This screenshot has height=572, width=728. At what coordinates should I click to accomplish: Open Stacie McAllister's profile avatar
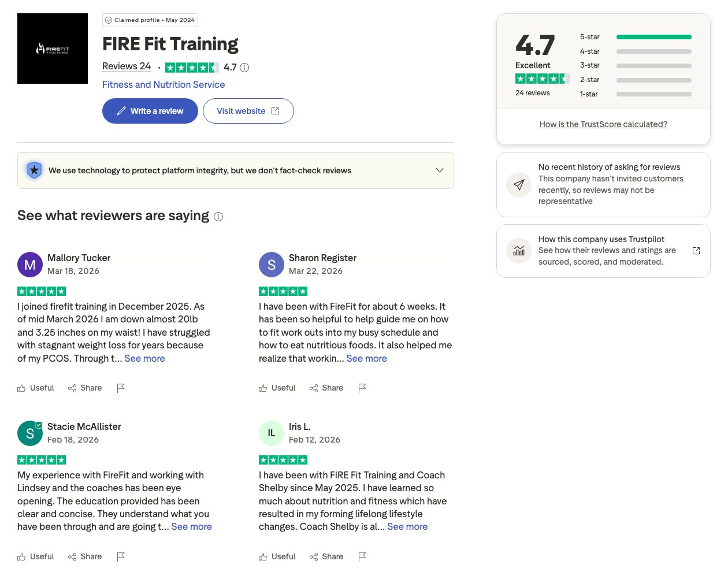click(x=30, y=433)
